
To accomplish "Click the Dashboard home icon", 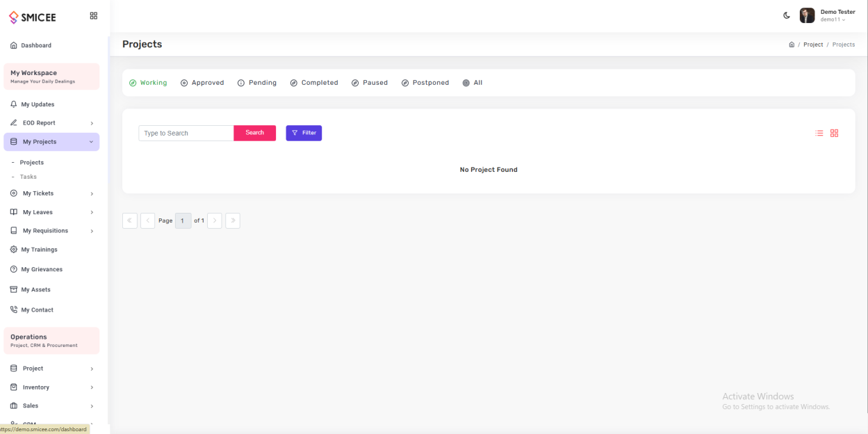I will (14, 45).
